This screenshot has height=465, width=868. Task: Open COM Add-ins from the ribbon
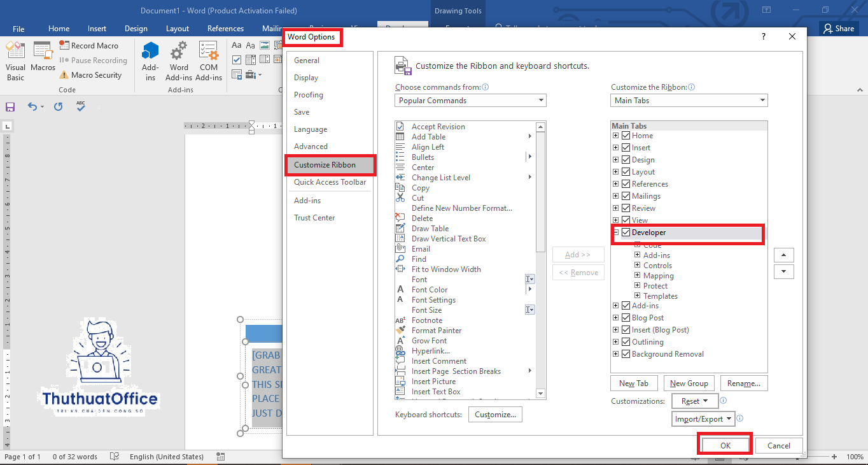coord(209,61)
